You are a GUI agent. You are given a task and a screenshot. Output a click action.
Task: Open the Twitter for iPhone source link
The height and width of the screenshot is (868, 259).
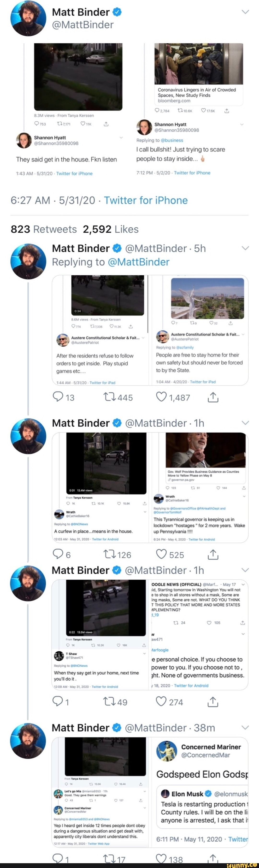(x=146, y=200)
